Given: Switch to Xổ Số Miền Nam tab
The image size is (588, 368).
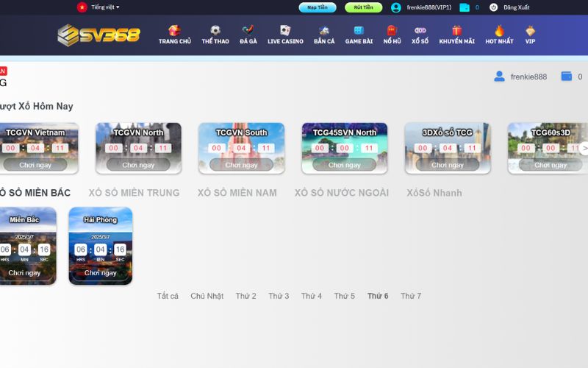Looking at the screenshot, I should [x=237, y=193].
